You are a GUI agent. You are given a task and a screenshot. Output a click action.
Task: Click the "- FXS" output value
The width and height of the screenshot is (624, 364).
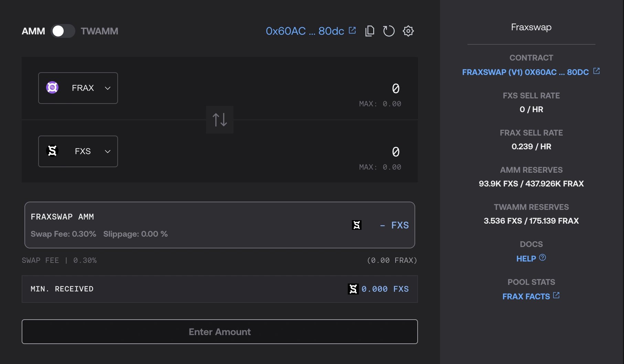(395, 225)
